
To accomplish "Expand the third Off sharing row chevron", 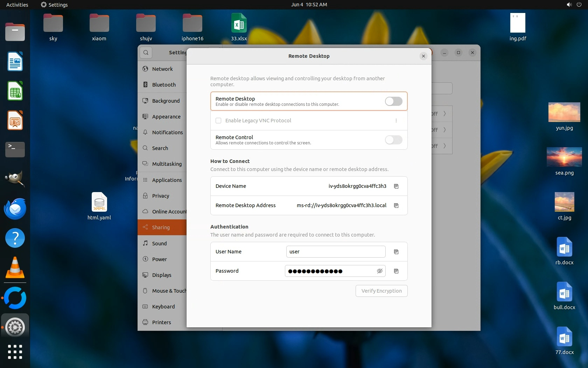I will 444,146.
